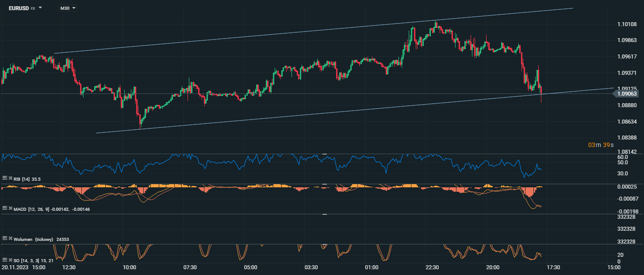Viewport: 644px width, 275px height.
Task: Click time axis label 12:30
Action: click(69, 267)
